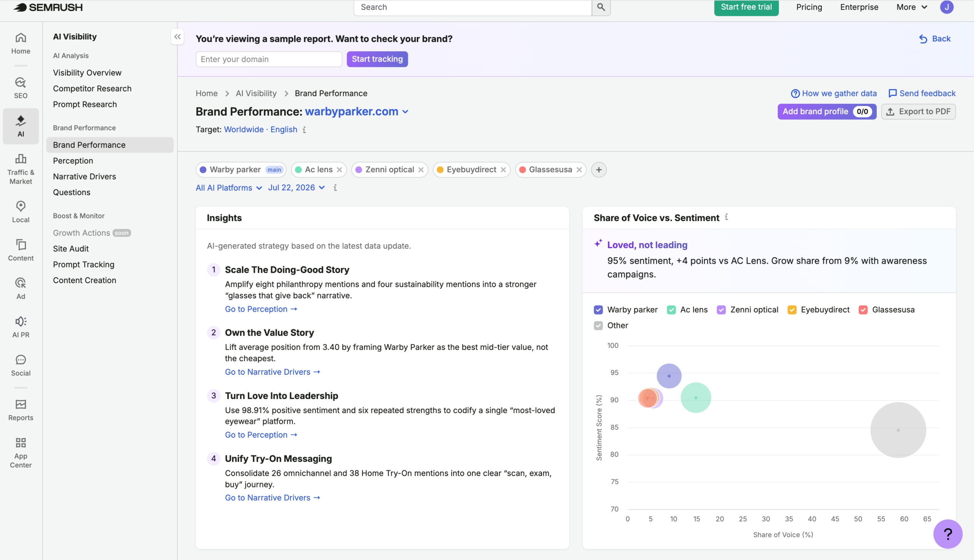Uncheck Warby parker in chart legend
The height and width of the screenshot is (560, 974).
598,310
